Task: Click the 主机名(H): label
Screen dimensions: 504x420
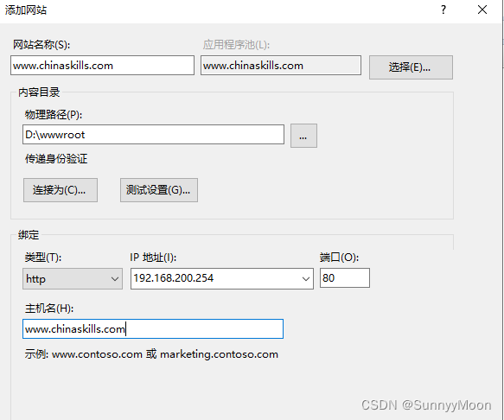Action: point(49,309)
